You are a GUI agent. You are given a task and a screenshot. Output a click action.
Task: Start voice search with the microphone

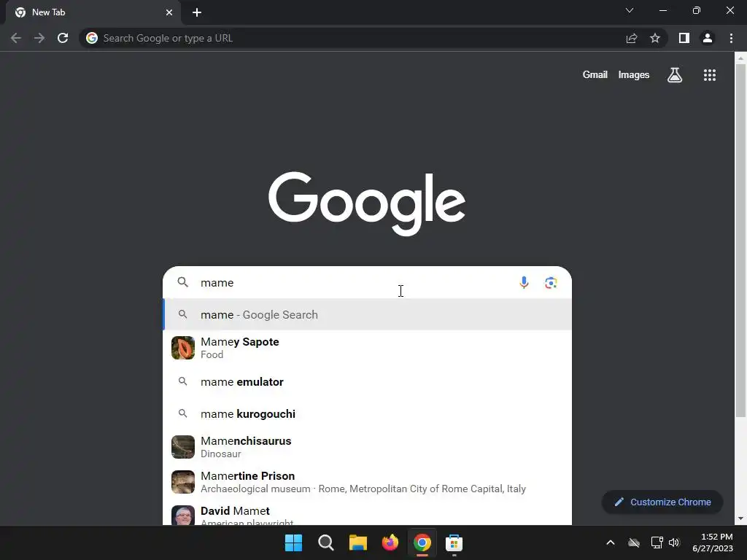[524, 283]
